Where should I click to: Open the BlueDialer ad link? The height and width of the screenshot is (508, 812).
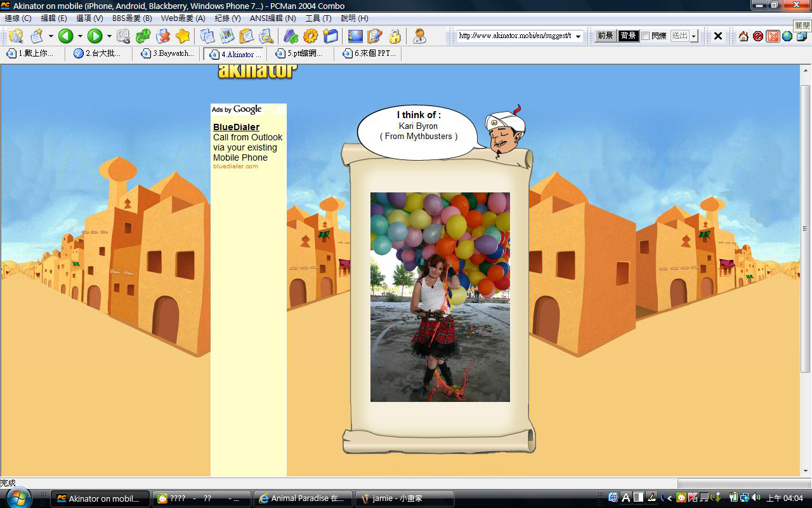tap(236, 127)
